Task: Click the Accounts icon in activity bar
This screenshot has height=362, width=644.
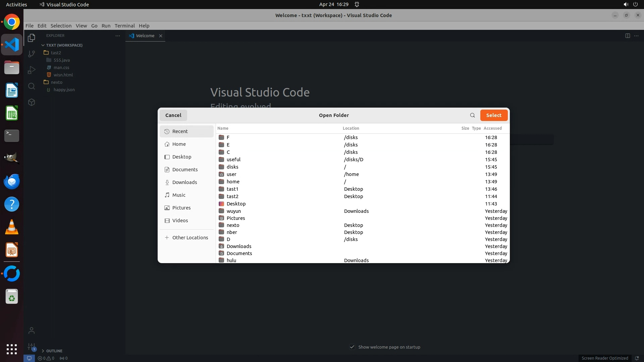Action: 32,330
